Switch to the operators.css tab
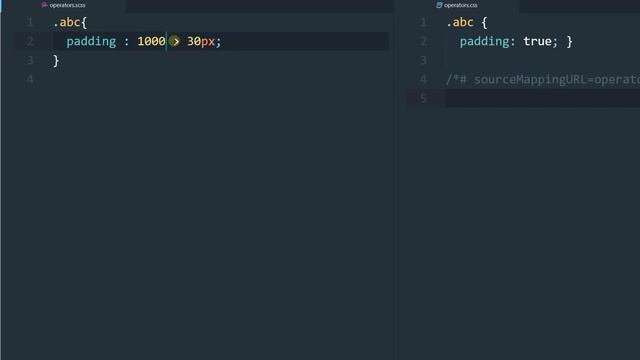This screenshot has width=640, height=360. click(x=457, y=5)
